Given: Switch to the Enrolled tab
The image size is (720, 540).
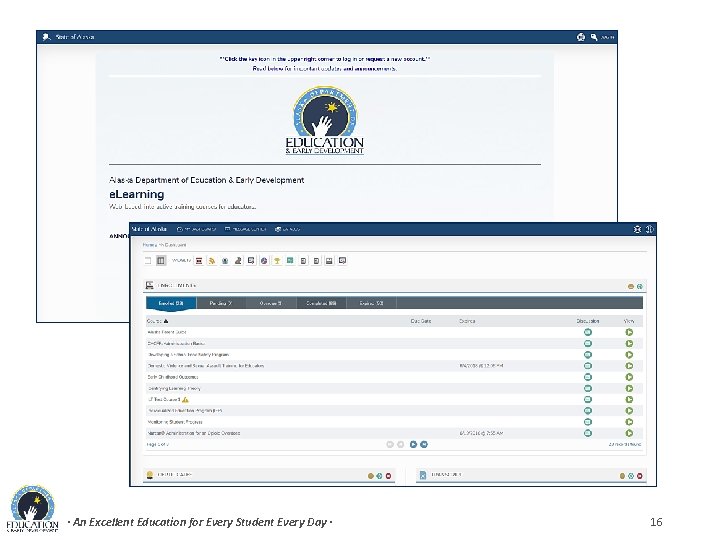Looking at the screenshot, I should tap(171, 303).
